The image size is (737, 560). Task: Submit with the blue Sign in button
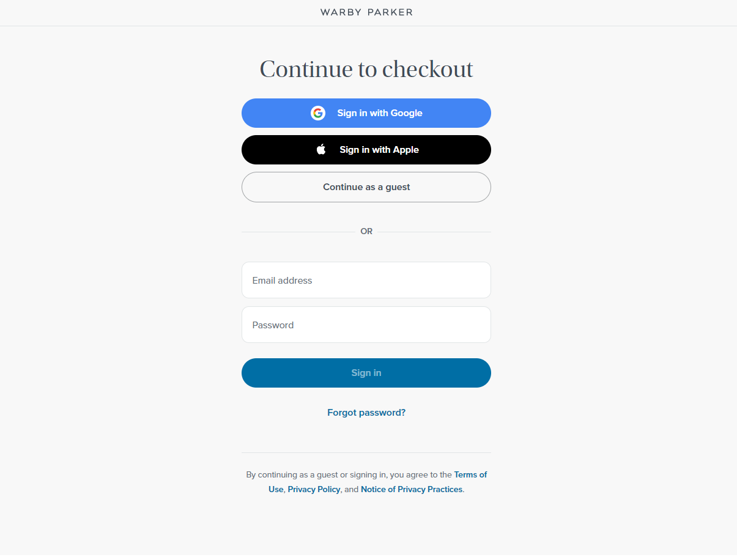pyautogui.click(x=366, y=373)
